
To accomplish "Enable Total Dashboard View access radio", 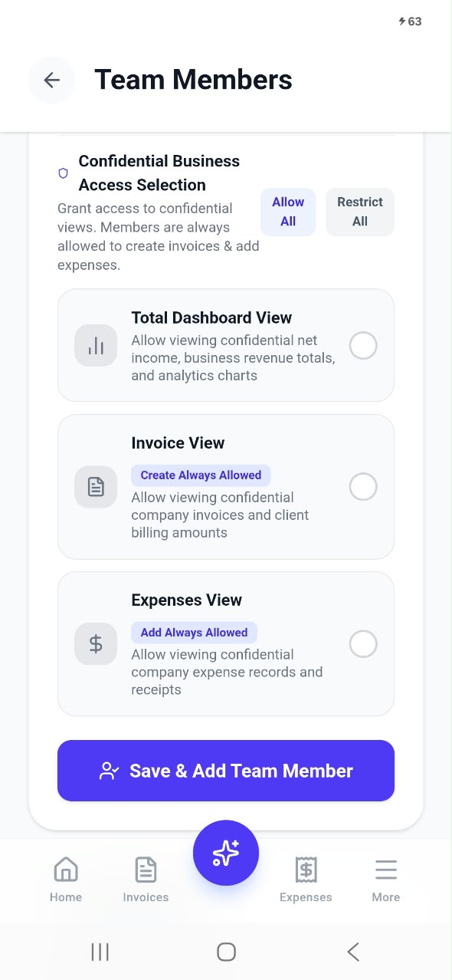I will pyautogui.click(x=363, y=346).
